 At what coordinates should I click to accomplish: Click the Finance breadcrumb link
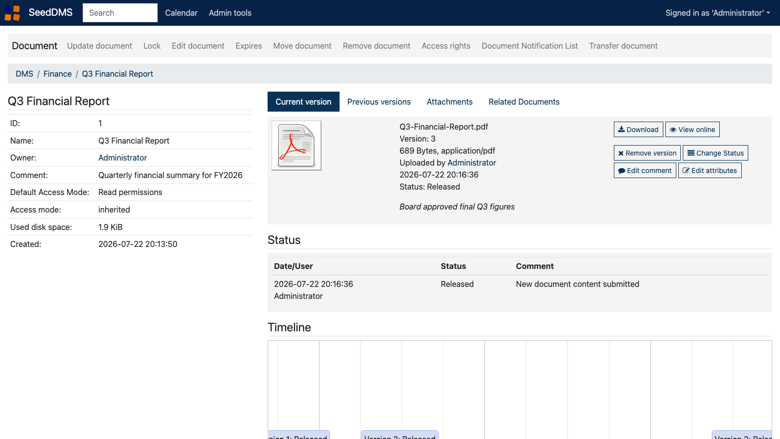(57, 74)
